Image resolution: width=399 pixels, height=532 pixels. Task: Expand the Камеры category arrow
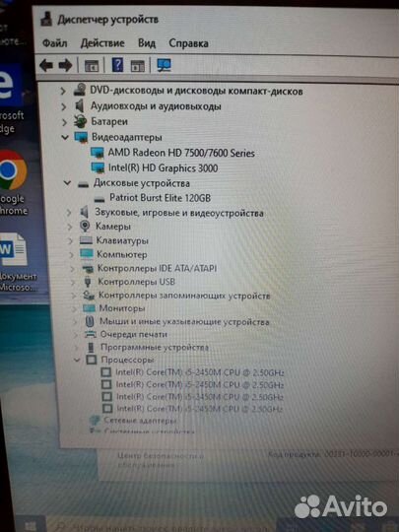point(70,227)
